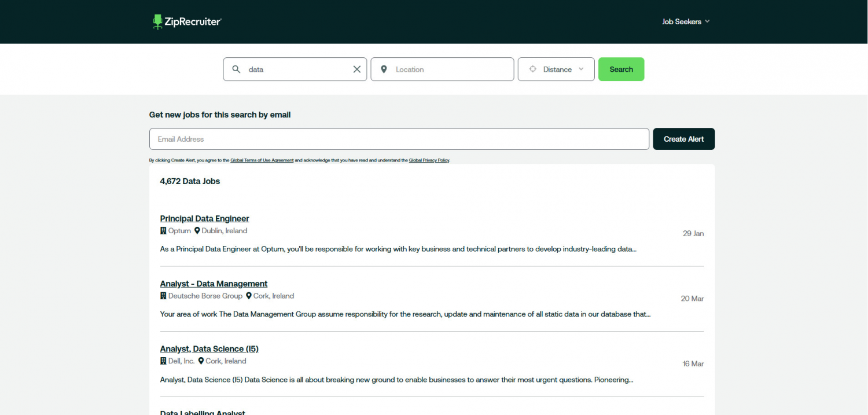
Task: Open the Data Labelling Analyst job listing
Action: (x=203, y=412)
